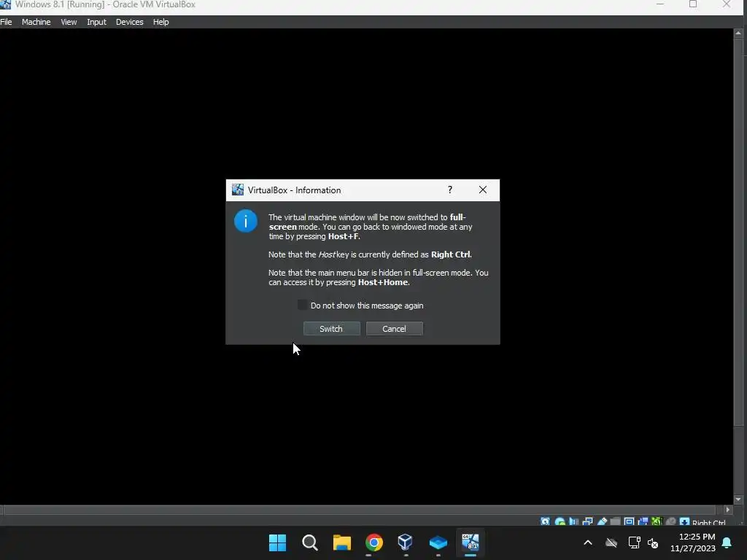The width and height of the screenshot is (747, 560).
Task: Click the optical disc status icon
Action: click(560, 521)
